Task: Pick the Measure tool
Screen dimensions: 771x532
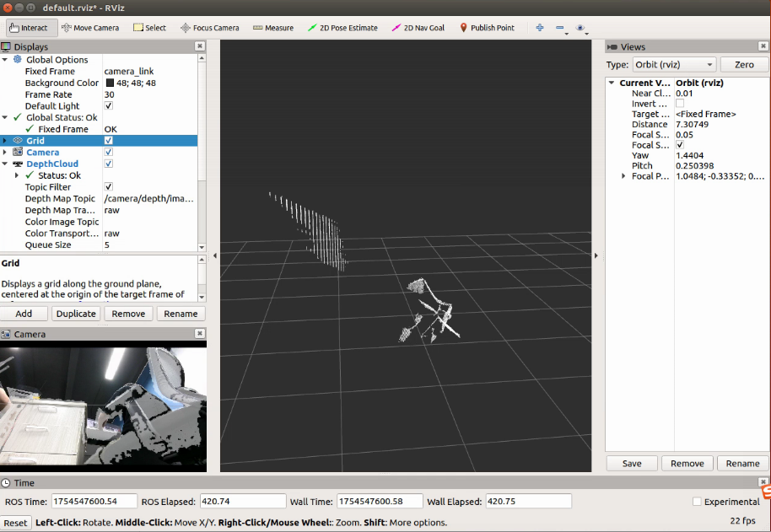Action: click(273, 28)
